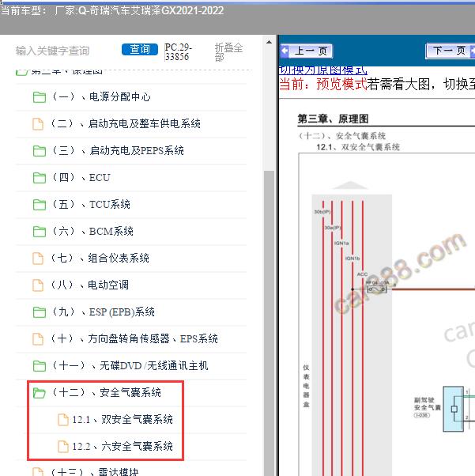
Task: Expand folder icon beside ESP (EPB)系统
Action: pyautogui.click(x=40, y=312)
